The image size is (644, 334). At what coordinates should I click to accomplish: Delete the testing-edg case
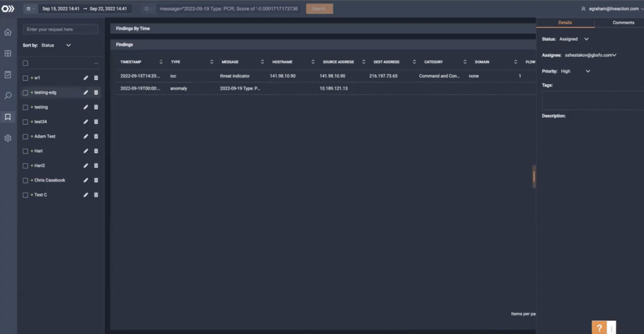(x=96, y=92)
